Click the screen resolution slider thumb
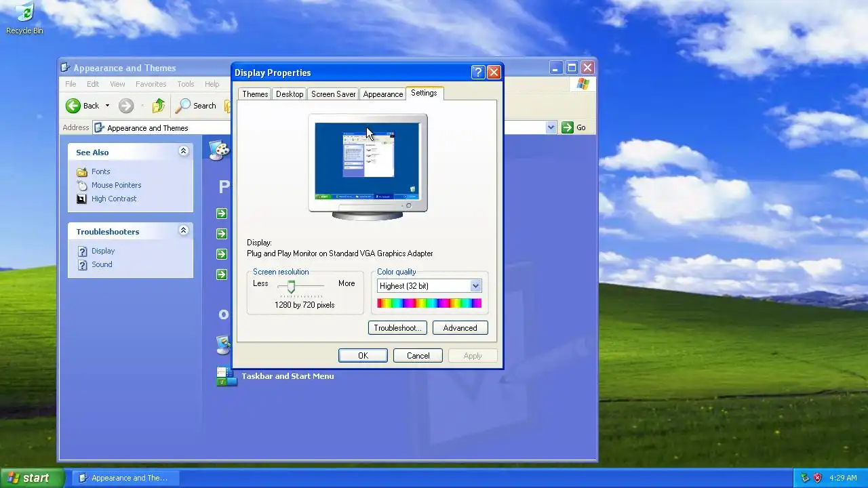The image size is (868, 488). click(x=291, y=287)
